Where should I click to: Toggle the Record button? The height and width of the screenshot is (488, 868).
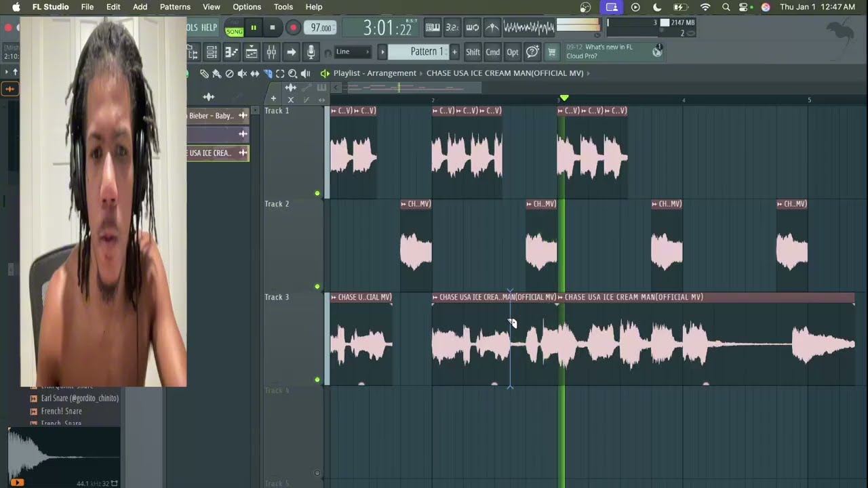(293, 28)
